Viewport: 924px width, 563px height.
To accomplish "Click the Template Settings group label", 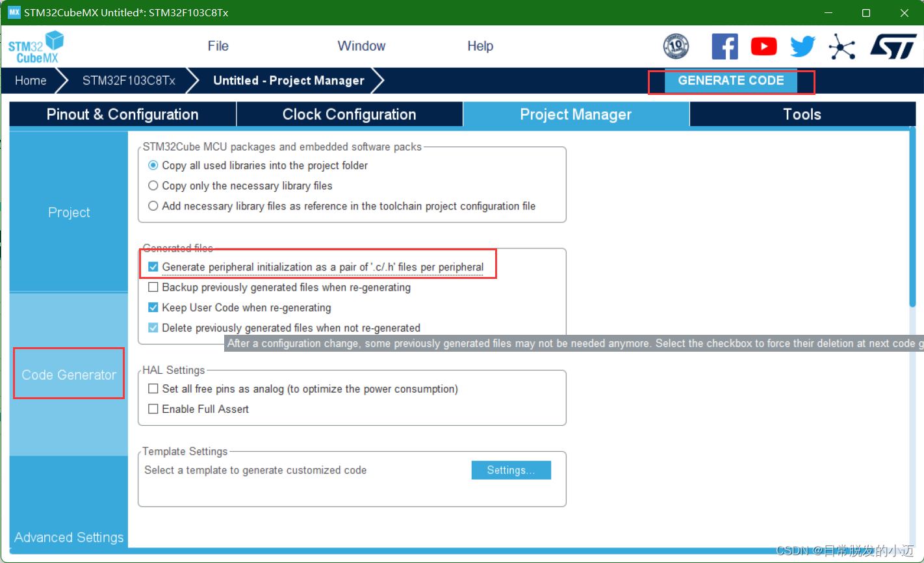I will tap(185, 451).
